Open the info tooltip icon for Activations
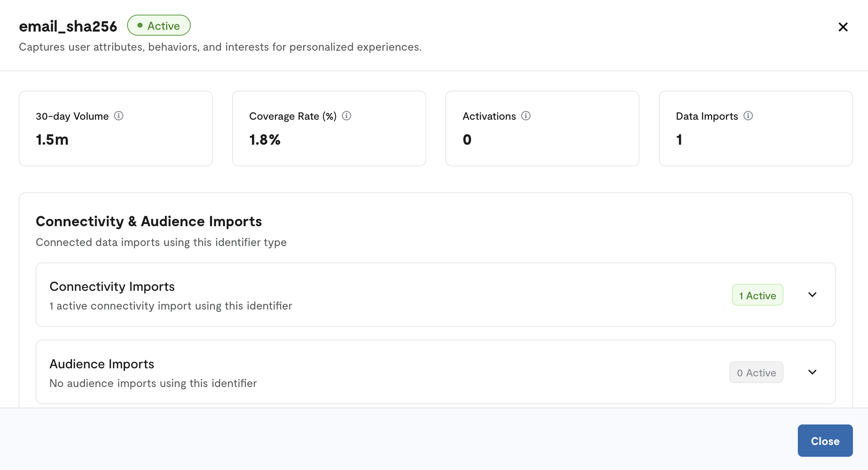Image resolution: width=868 pixels, height=470 pixels. [x=526, y=116]
